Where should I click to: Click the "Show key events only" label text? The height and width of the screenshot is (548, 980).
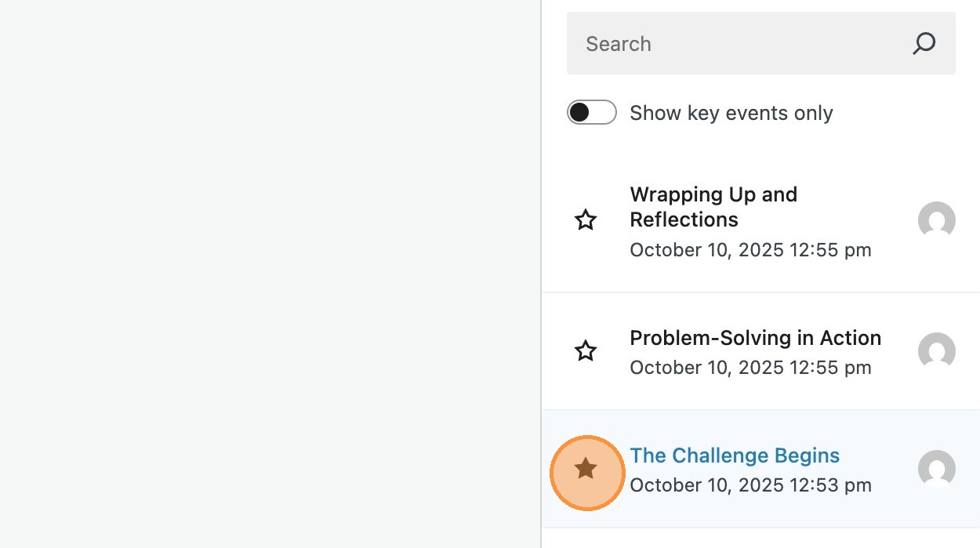pyautogui.click(x=731, y=113)
